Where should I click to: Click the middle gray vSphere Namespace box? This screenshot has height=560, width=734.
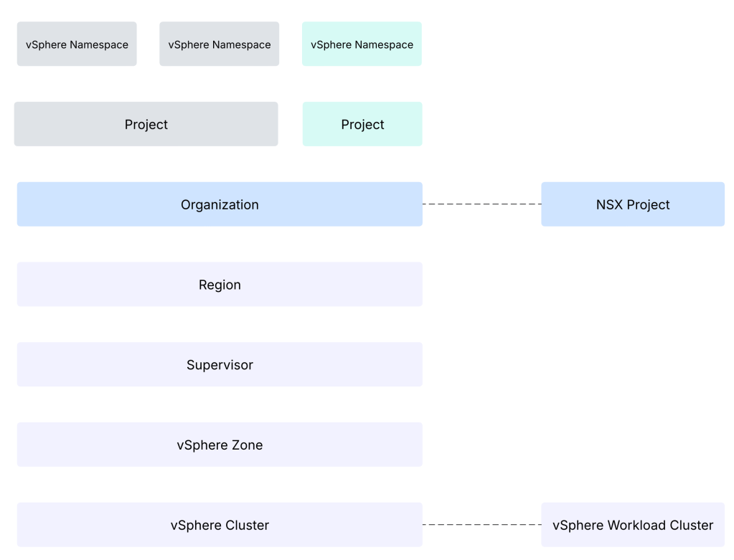tap(219, 44)
